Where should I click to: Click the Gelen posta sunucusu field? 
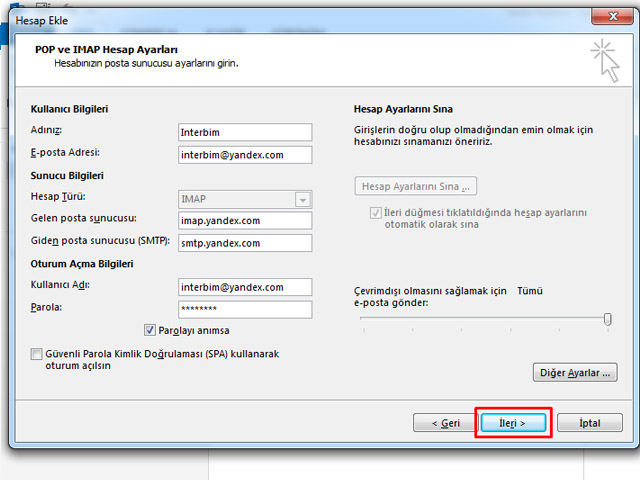(245, 221)
